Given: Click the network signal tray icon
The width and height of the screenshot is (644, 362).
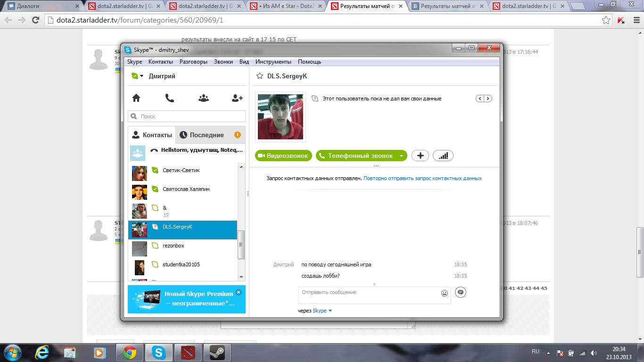Looking at the screenshot, I should click(x=583, y=353).
